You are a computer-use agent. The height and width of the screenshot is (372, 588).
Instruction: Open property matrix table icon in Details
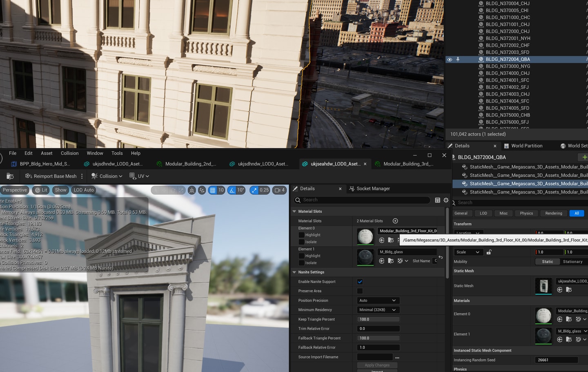point(437,200)
